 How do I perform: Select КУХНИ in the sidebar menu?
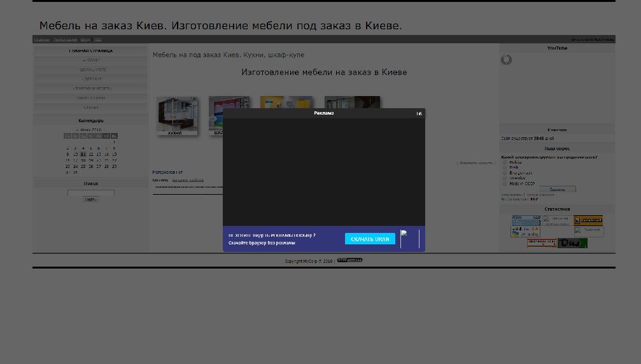point(91,60)
